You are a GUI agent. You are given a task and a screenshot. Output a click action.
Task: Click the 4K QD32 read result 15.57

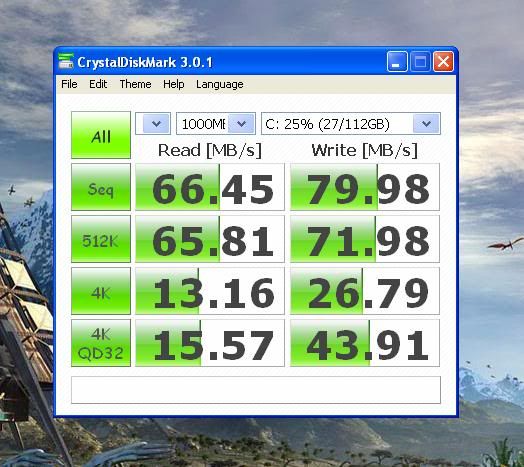[x=210, y=343]
